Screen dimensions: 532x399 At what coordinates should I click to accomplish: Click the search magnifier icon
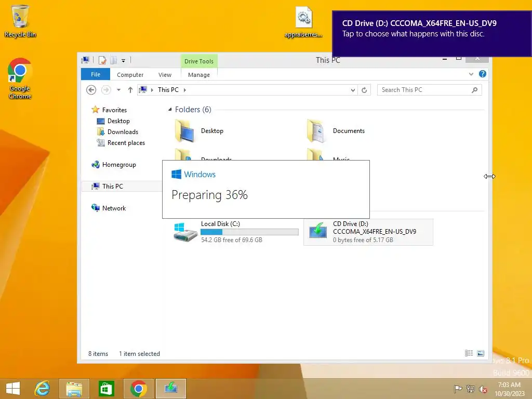(x=475, y=90)
